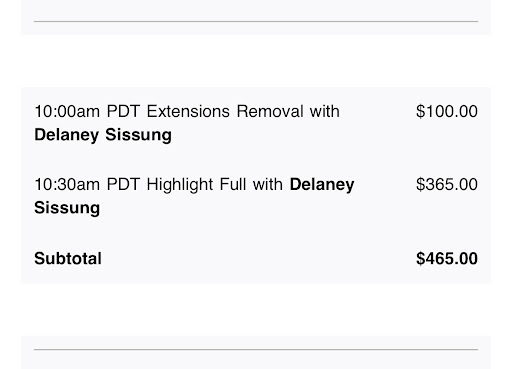The image size is (512, 369).
Task: Select the $465.00 subtotal amount
Action: (x=447, y=259)
